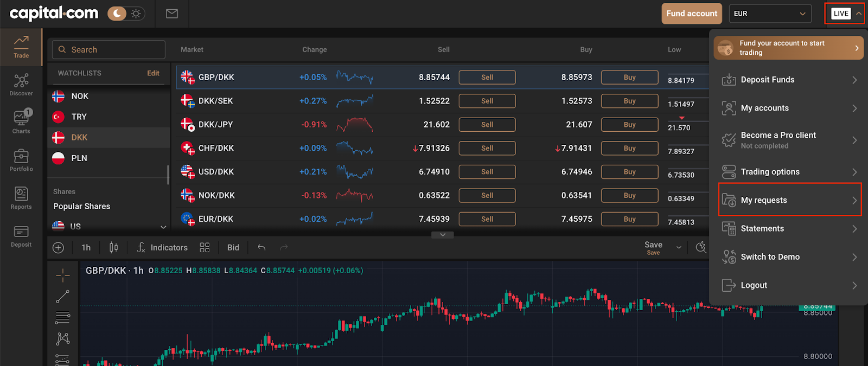Open Statements menu item
868x366 pixels.
790,228
